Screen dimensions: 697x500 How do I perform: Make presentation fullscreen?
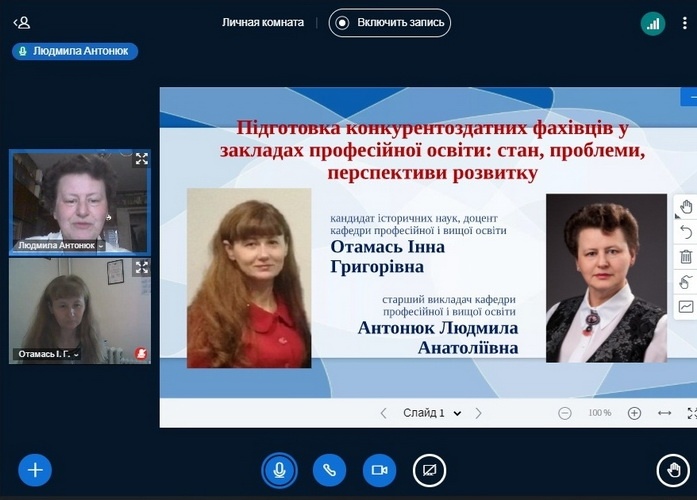coord(692,413)
